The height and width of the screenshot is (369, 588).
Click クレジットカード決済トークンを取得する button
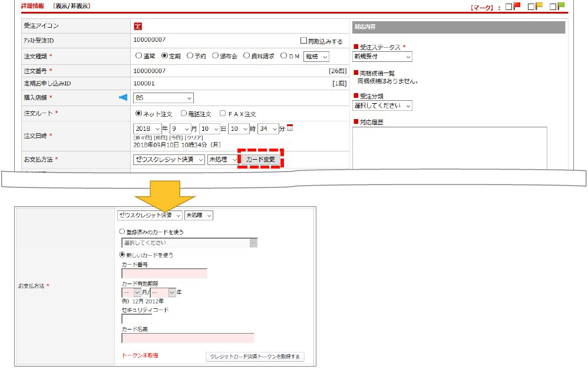click(255, 357)
